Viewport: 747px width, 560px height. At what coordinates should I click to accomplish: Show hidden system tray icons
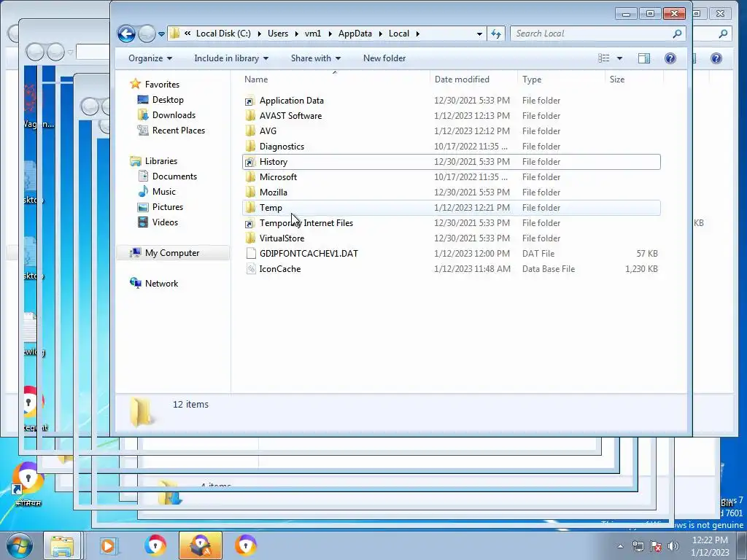point(620,546)
